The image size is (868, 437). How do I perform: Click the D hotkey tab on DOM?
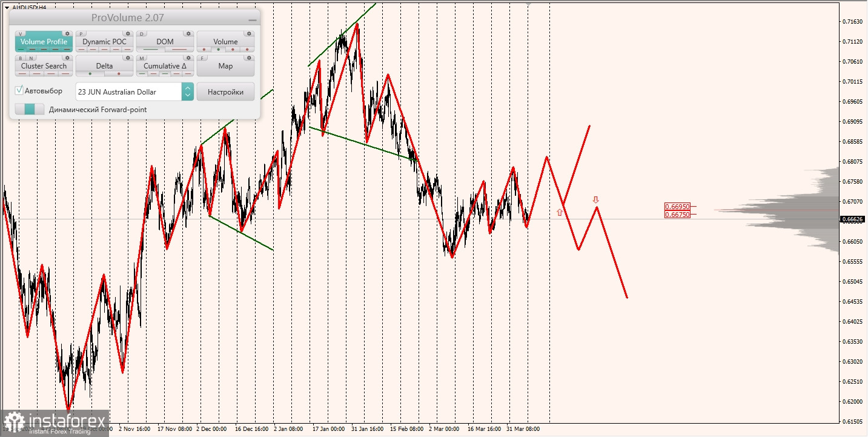142,34
